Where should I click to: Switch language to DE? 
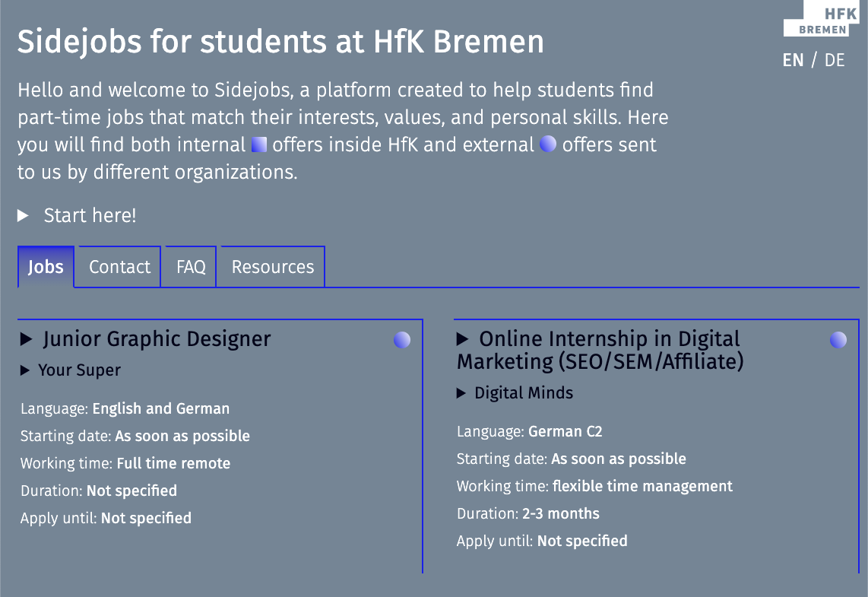(x=835, y=60)
